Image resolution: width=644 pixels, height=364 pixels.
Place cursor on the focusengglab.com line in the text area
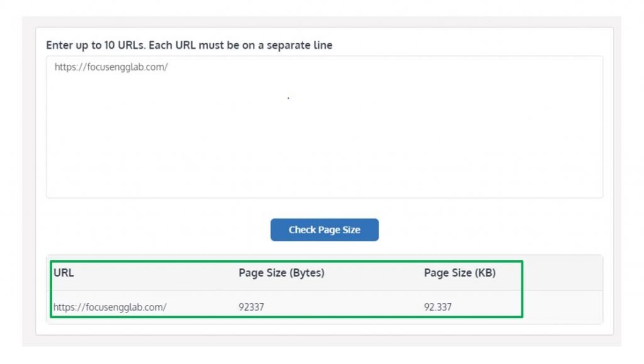coord(111,67)
